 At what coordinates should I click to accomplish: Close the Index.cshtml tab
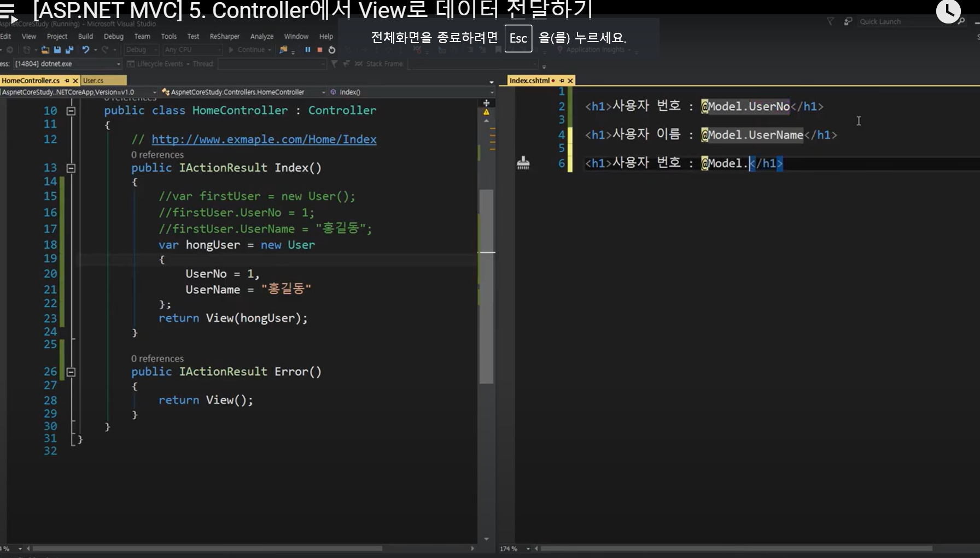click(570, 80)
